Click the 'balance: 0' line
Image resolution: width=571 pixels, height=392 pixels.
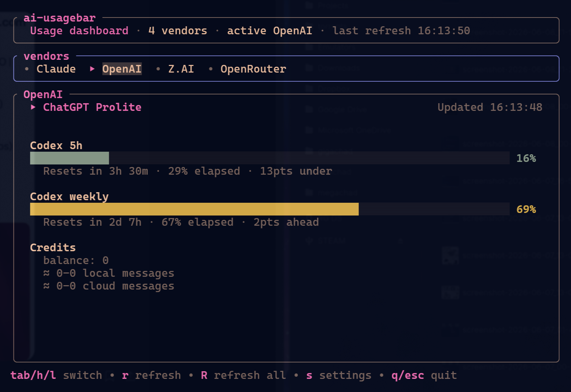click(x=76, y=260)
